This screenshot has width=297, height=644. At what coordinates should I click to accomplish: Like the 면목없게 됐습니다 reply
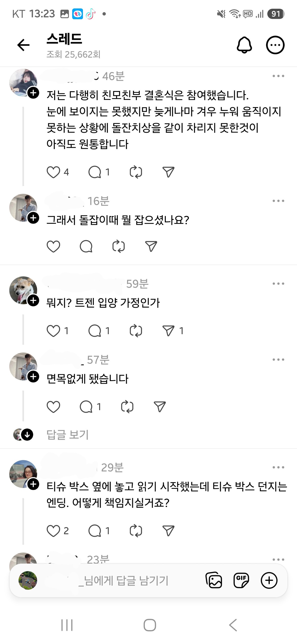point(53,407)
